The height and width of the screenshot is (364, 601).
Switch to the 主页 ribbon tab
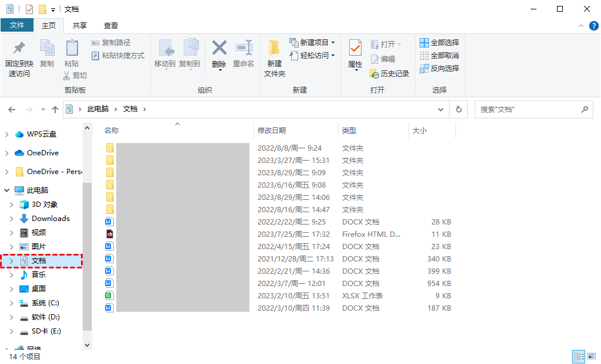pos(49,26)
